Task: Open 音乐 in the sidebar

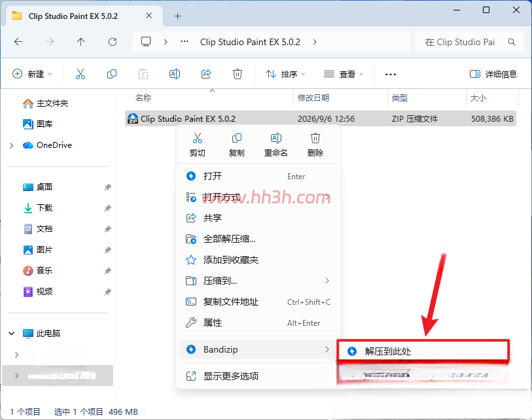Action: (37, 271)
